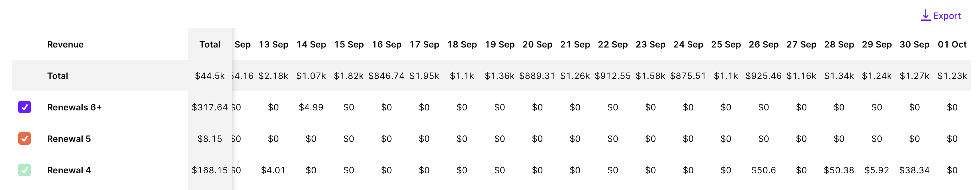
Task: Click the $50.6 value under 26 Sep
Action: click(763, 170)
